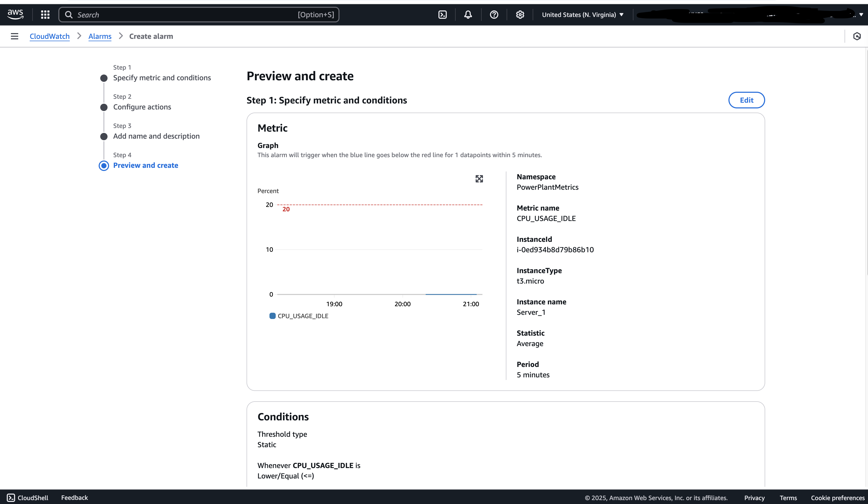This screenshot has height=504, width=868.
Task: Select the CPU_USAGE_IDLE metric name value
Action: click(x=546, y=219)
